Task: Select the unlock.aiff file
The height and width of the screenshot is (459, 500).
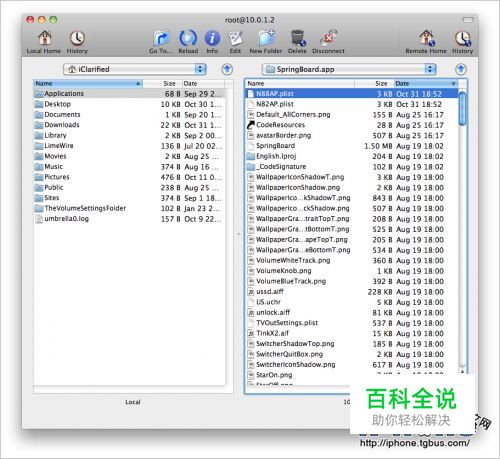Action: coord(352,312)
